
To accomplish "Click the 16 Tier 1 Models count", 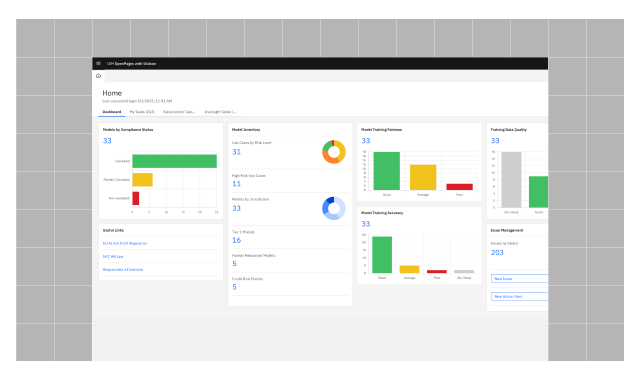I will click(x=236, y=240).
